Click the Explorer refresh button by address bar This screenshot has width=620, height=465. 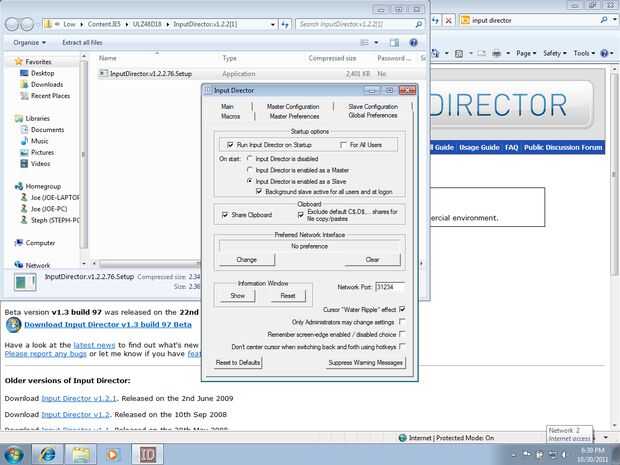click(285, 25)
